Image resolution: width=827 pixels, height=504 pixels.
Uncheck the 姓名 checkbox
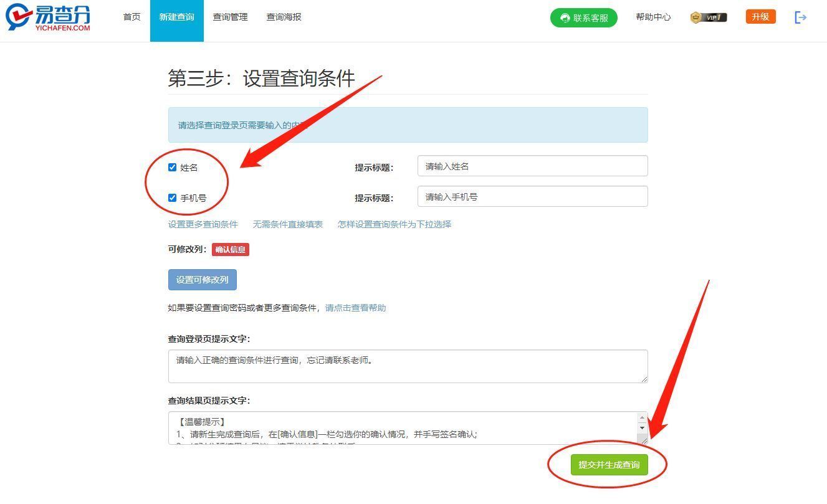click(x=173, y=167)
